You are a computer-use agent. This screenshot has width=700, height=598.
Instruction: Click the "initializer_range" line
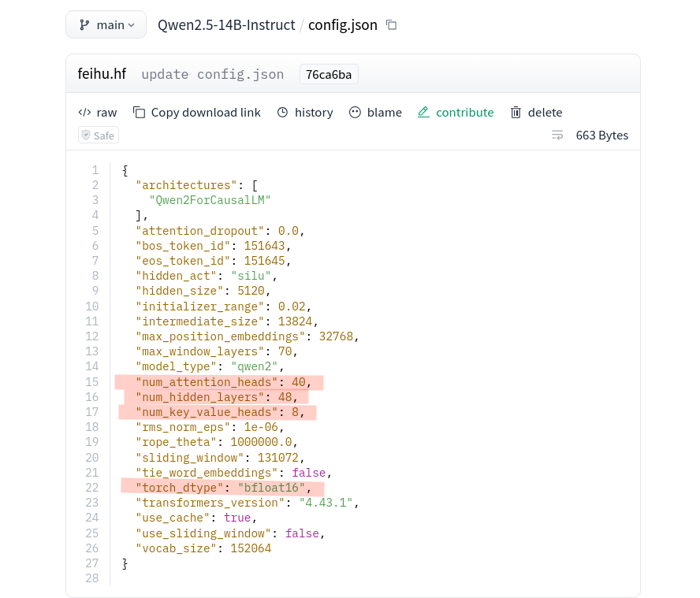coord(223,306)
